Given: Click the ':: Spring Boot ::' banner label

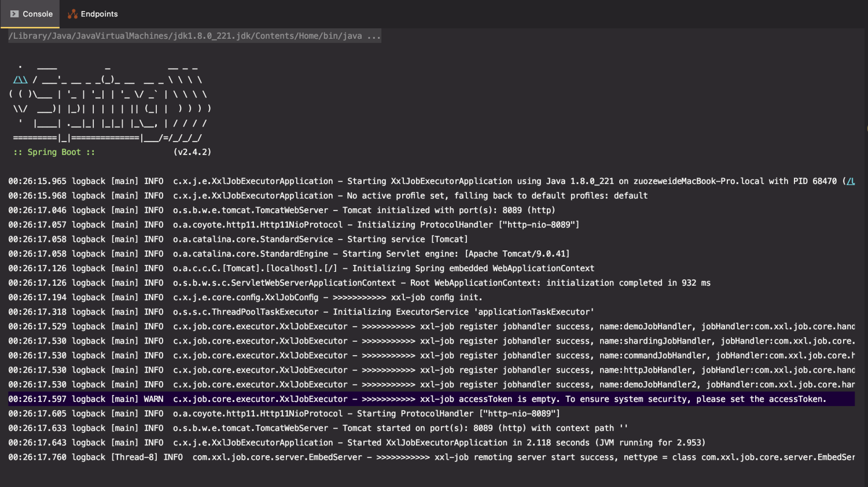Looking at the screenshot, I should click(54, 152).
